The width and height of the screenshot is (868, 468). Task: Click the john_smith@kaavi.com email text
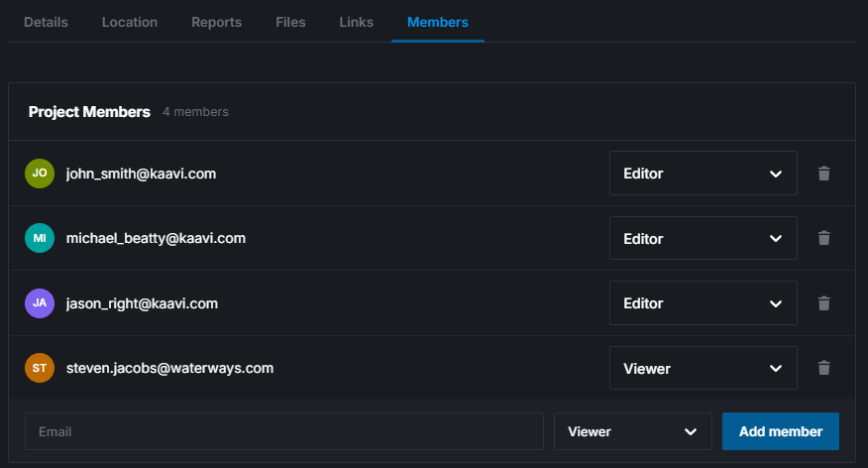pyautogui.click(x=141, y=174)
